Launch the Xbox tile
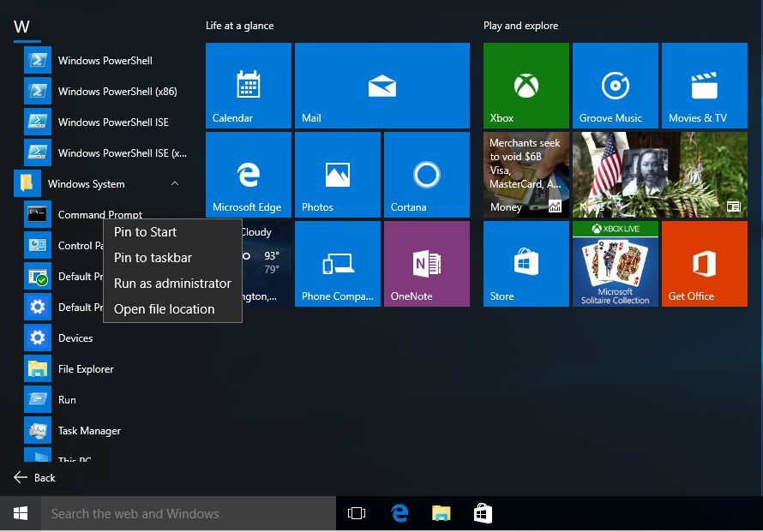Image resolution: width=763 pixels, height=532 pixels. (526, 86)
